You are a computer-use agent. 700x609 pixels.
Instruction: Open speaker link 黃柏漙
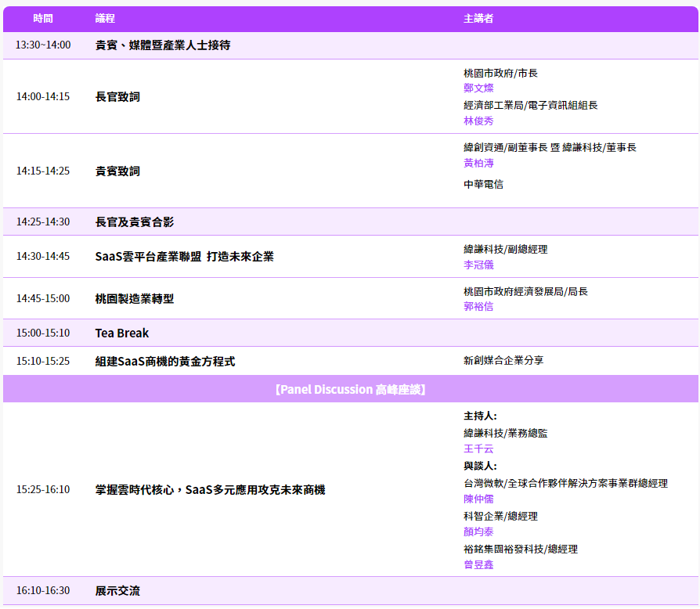(x=478, y=164)
